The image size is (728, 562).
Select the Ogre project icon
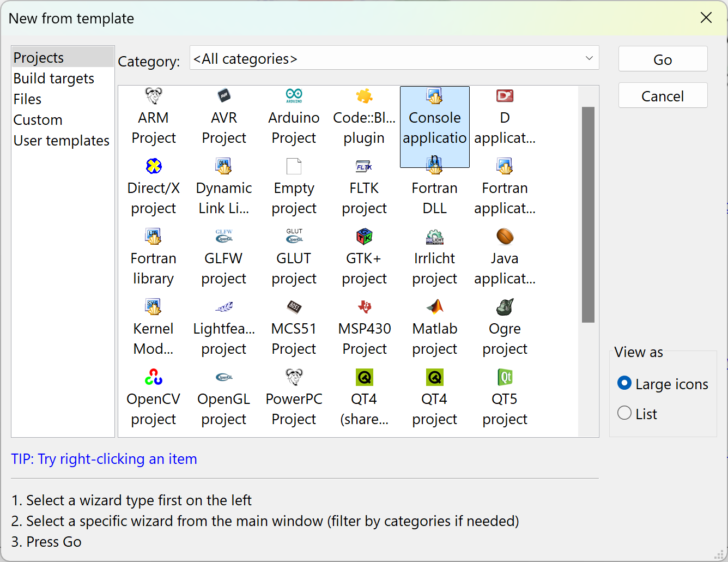coord(505,307)
